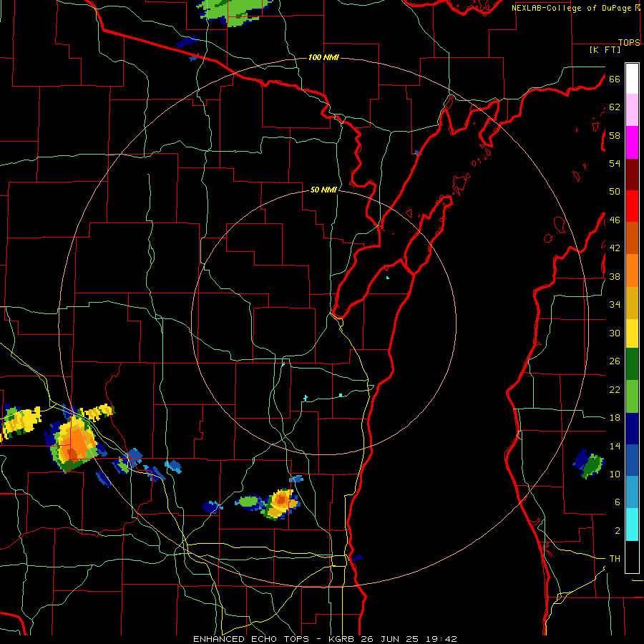The image size is (644, 644).
Task: Pick the dark red legend swatch below 54
Action: click(632, 175)
